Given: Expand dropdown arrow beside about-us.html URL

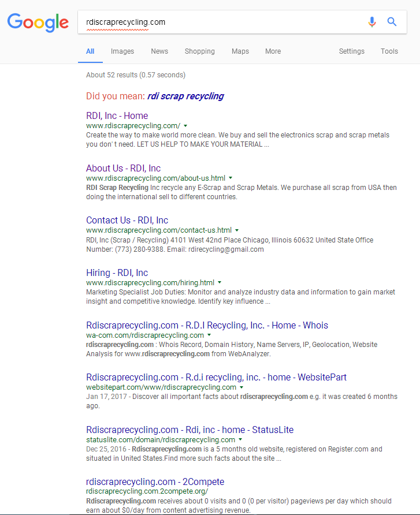Looking at the screenshot, I should [x=231, y=178].
